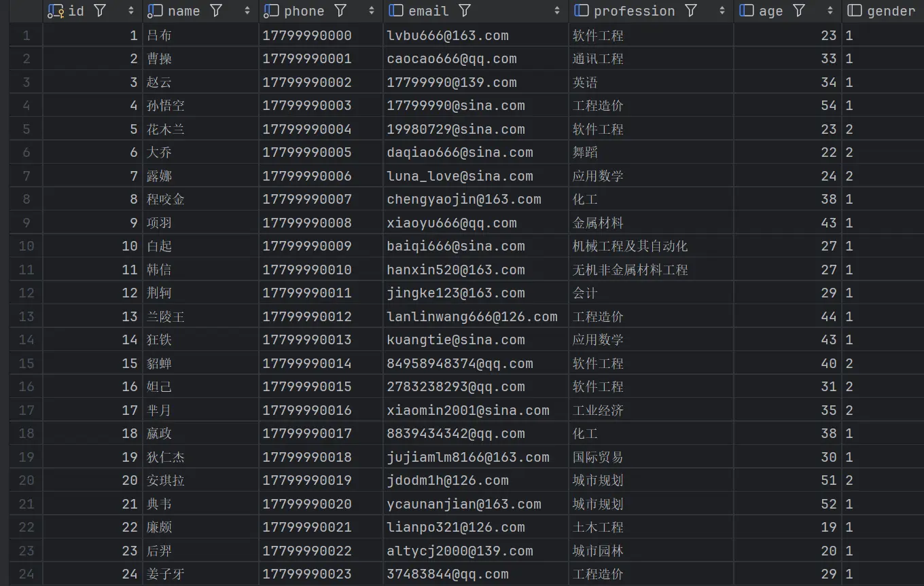Select the profession column header label
The image size is (924, 586).
634,12
